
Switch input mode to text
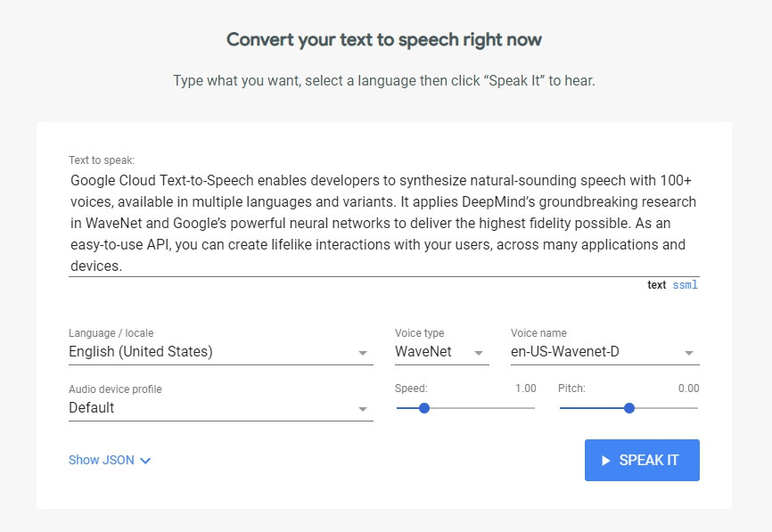[656, 285]
